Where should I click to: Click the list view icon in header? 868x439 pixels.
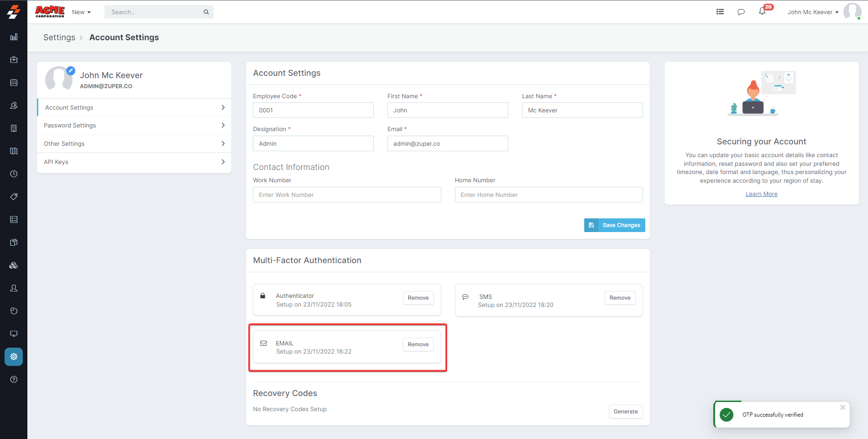[720, 12]
